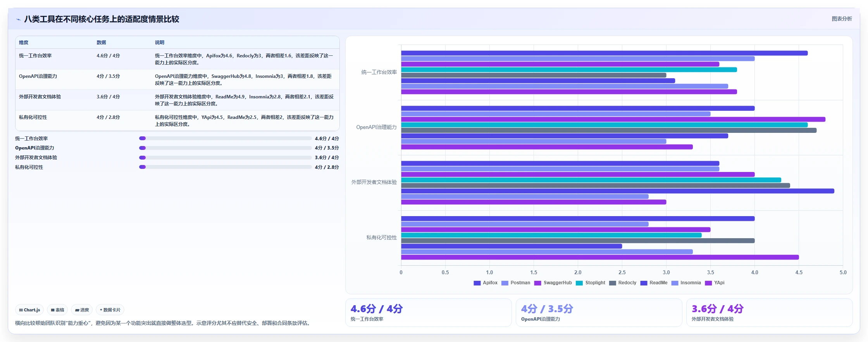Viewport: 868px width, 342px height.
Task: Toggle the ReadMe legend swatch
Action: (644, 283)
